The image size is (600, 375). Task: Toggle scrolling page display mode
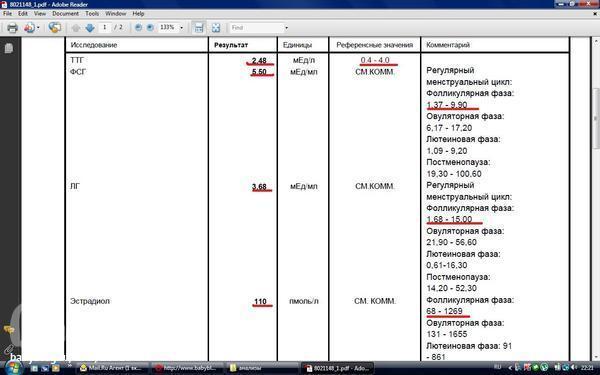coord(199,28)
